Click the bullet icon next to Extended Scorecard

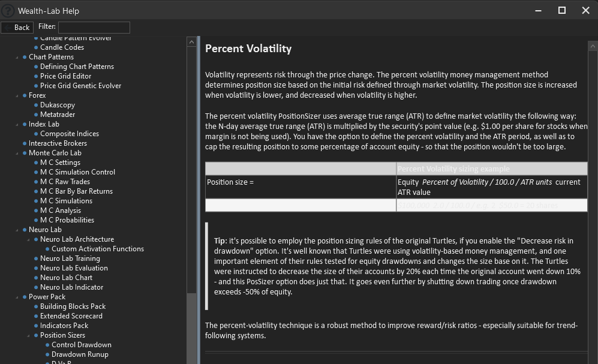click(x=36, y=316)
